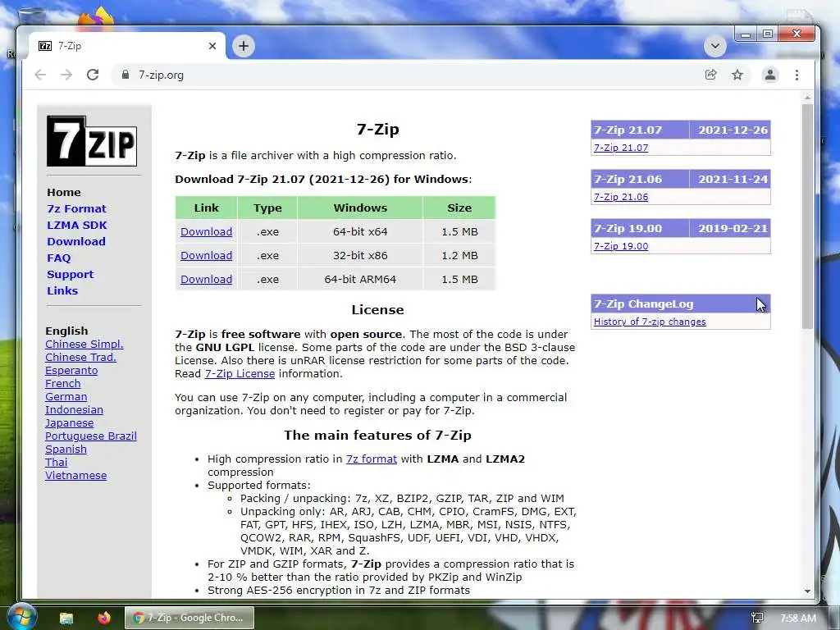Click the 7-Zip ChangeLog header

(x=680, y=304)
